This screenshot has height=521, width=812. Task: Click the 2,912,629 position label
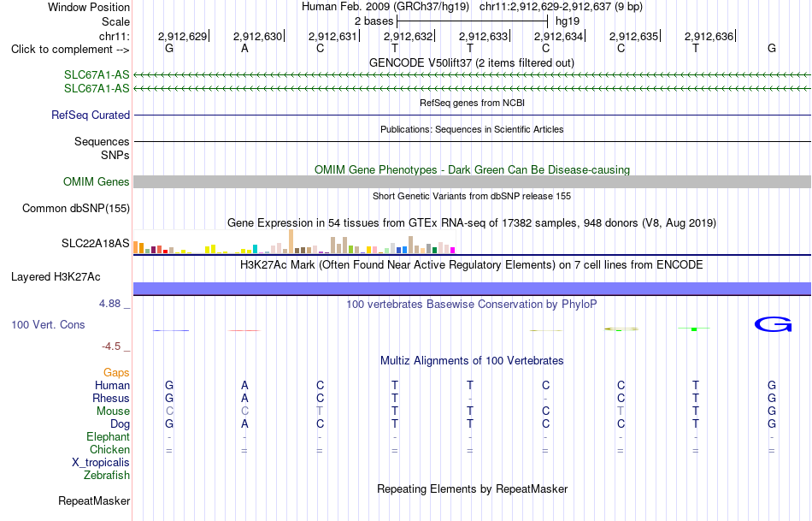click(182, 36)
